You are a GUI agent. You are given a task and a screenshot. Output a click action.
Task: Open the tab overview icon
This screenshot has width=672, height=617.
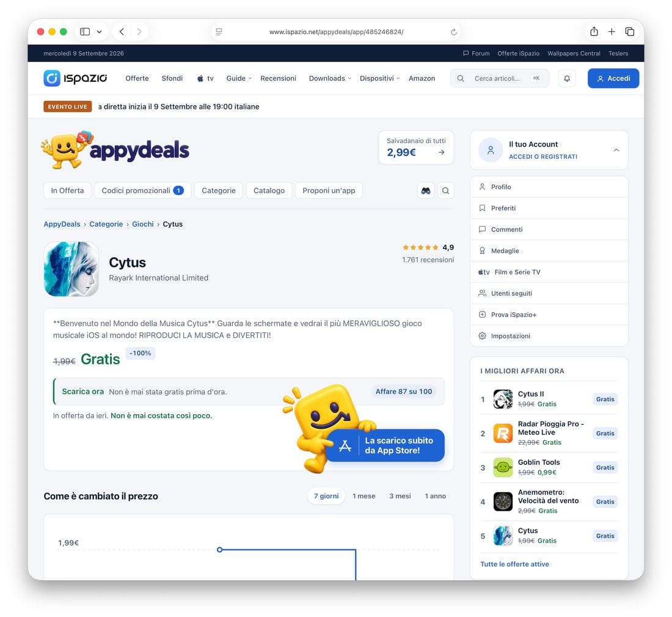[630, 32]
